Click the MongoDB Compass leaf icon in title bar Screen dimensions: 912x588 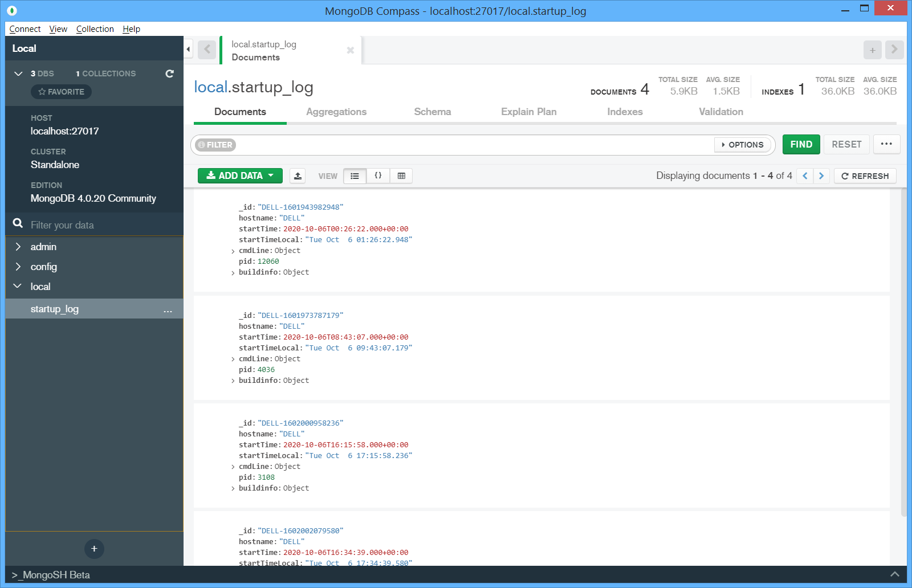(12, 11)
